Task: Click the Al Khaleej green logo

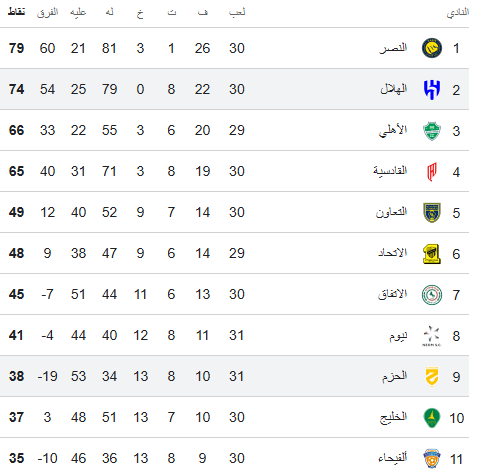Action: click(432, 418)
